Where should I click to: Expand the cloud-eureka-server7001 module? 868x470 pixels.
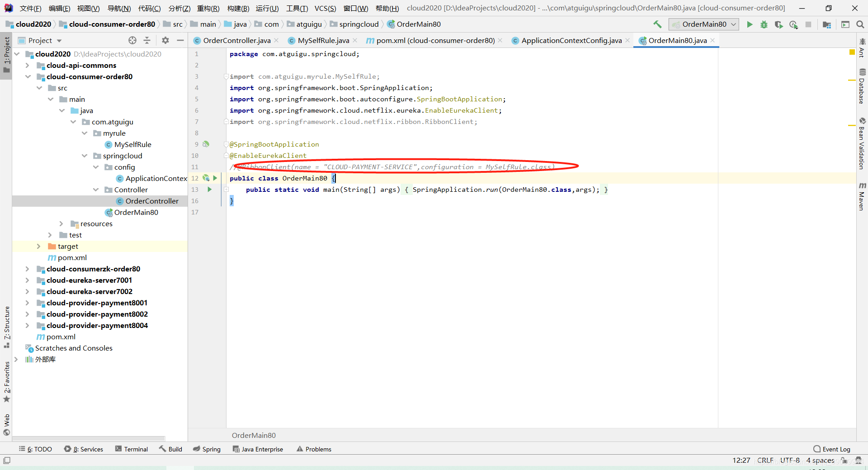click(28, 280)
